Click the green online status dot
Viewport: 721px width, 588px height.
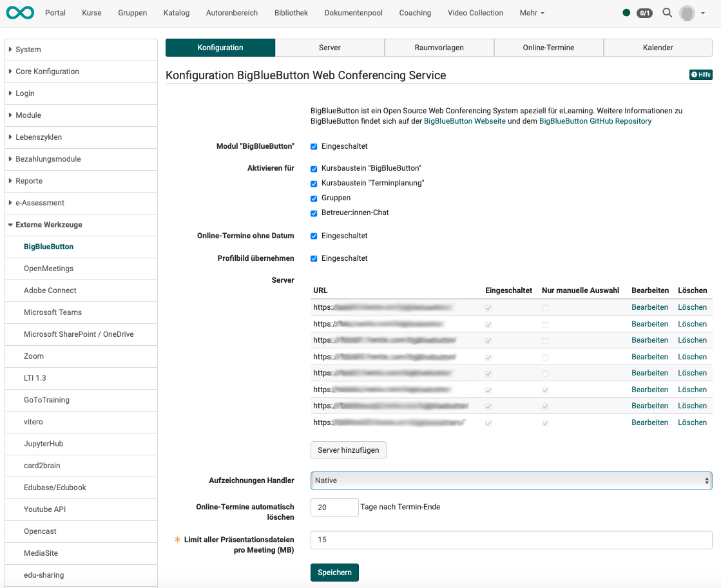pyautogui.click(x=626, y=13)
